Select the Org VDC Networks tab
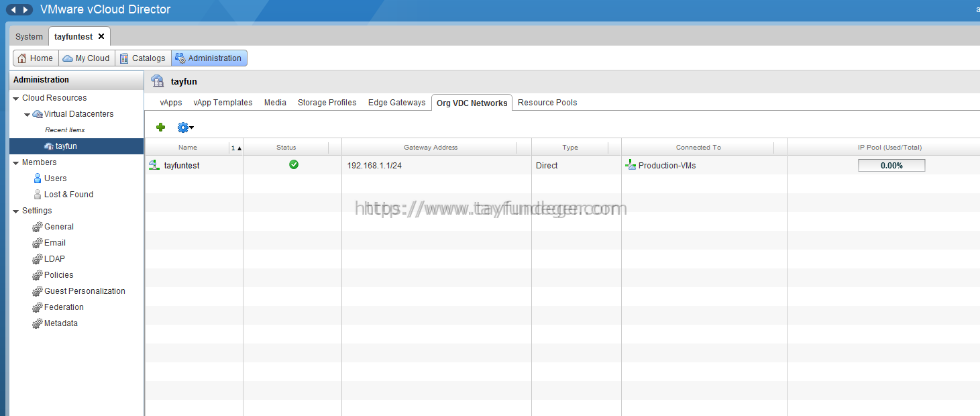Image resolution: width=980 pixels, height=416 pixels. click(472, 103)
